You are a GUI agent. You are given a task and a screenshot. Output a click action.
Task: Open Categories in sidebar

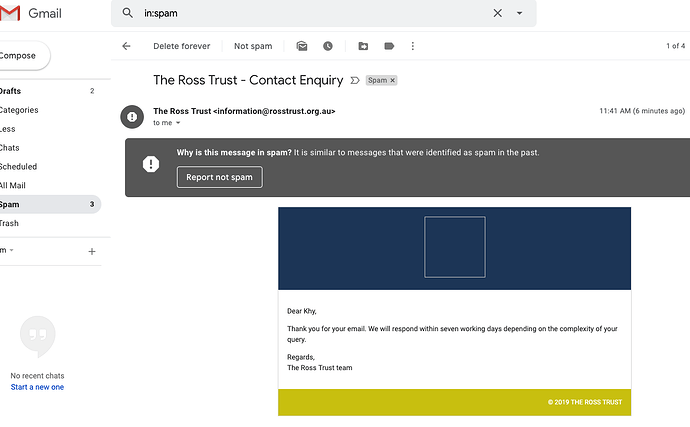[19, 110]
